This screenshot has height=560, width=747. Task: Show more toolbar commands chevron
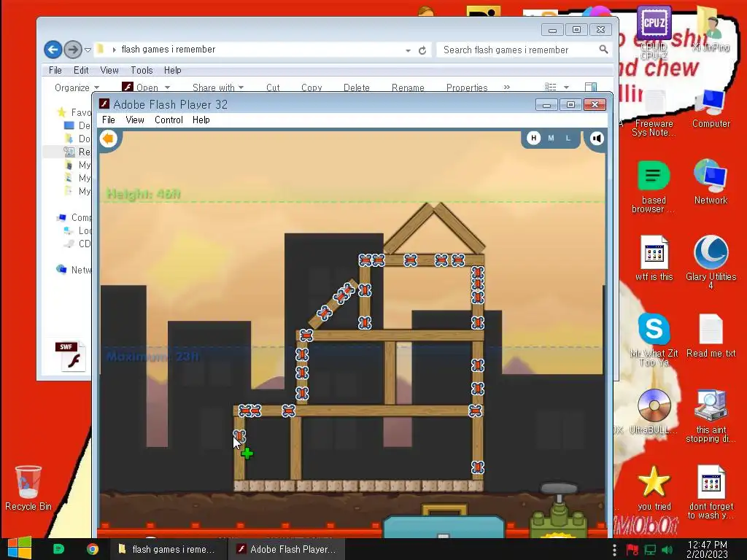pos(507,87)
